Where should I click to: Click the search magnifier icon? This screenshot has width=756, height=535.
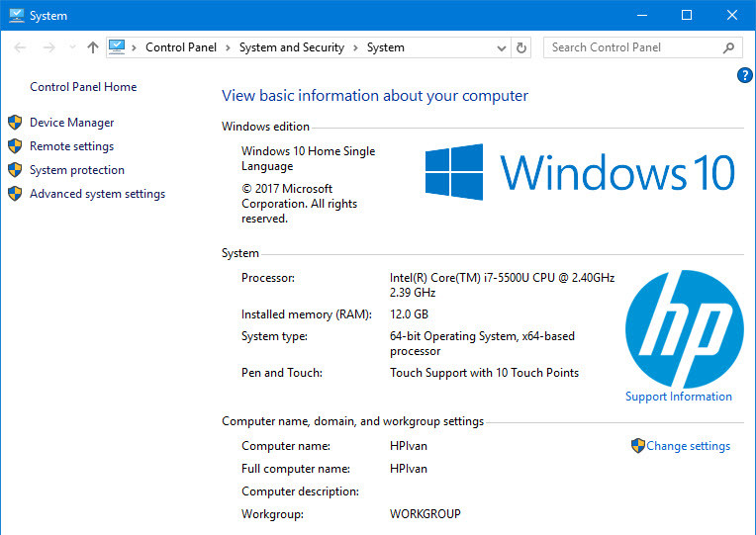[728, 47]
